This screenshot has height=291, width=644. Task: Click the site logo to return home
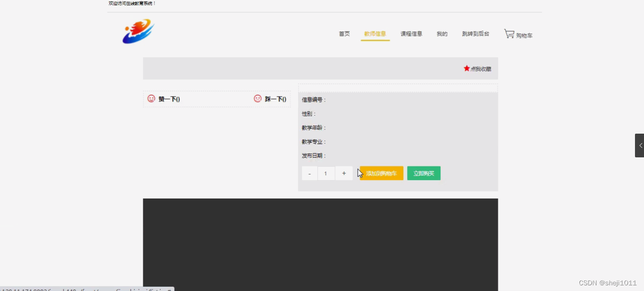pos(138,31)
